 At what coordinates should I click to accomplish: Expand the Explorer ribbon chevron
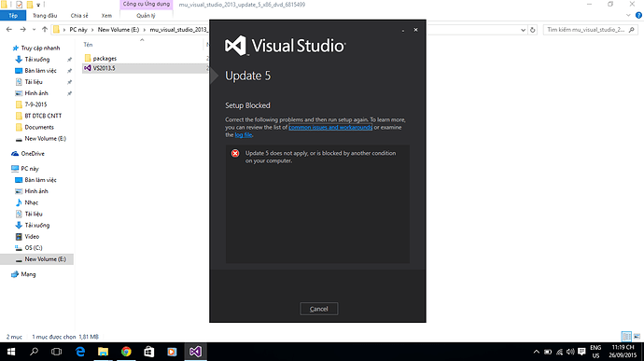628,16
